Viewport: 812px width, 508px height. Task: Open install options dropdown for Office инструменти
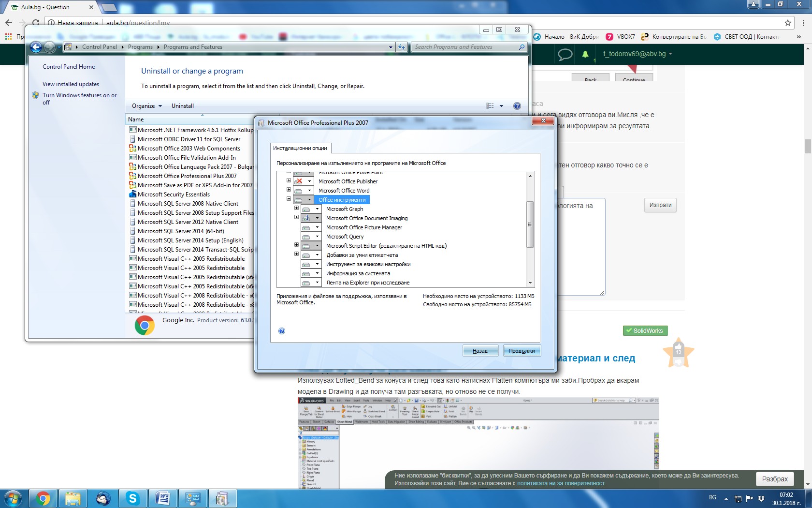[309, 200]
